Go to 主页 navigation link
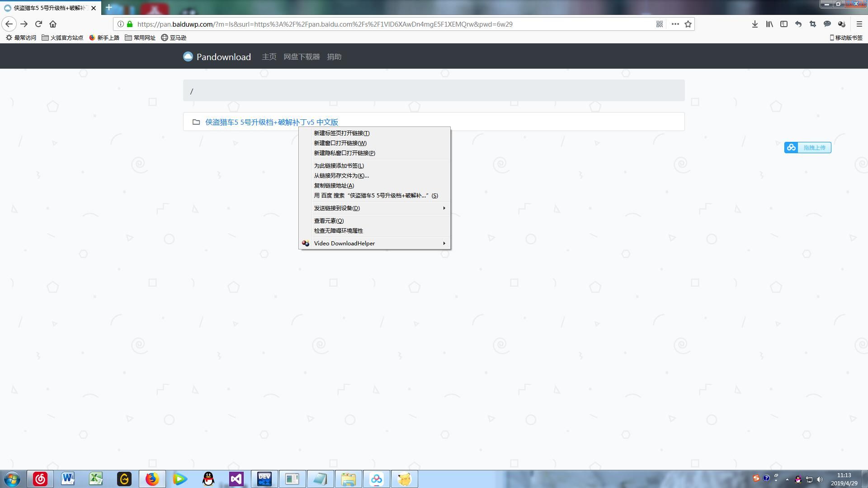The image size is (868, 488). (x=269, y=56)
